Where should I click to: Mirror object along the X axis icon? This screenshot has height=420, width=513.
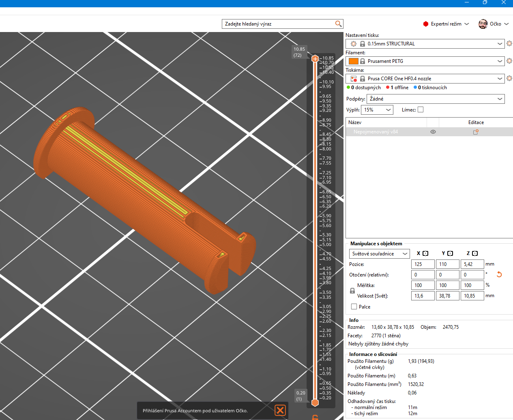coord(425,253)
